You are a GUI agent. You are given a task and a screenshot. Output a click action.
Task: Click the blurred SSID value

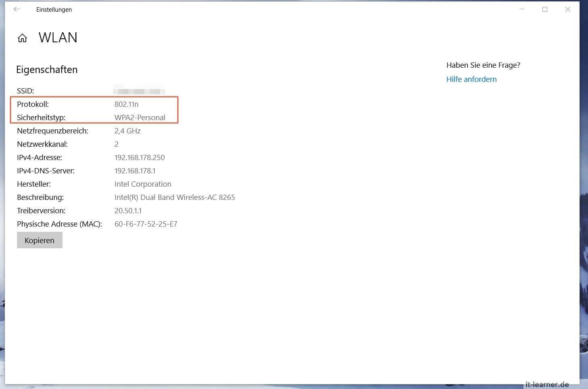[x=139, y=91]
